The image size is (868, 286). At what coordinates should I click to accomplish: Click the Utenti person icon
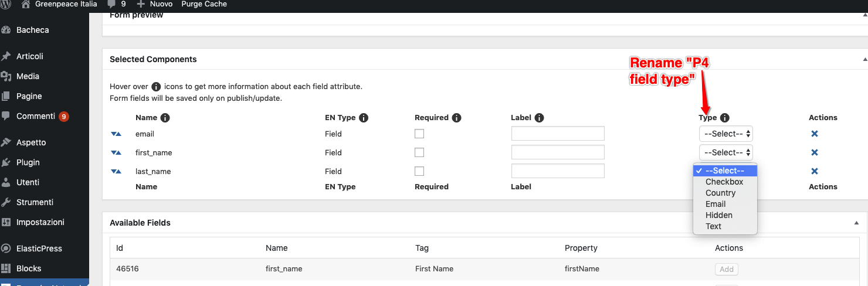(x=6, y=182)
